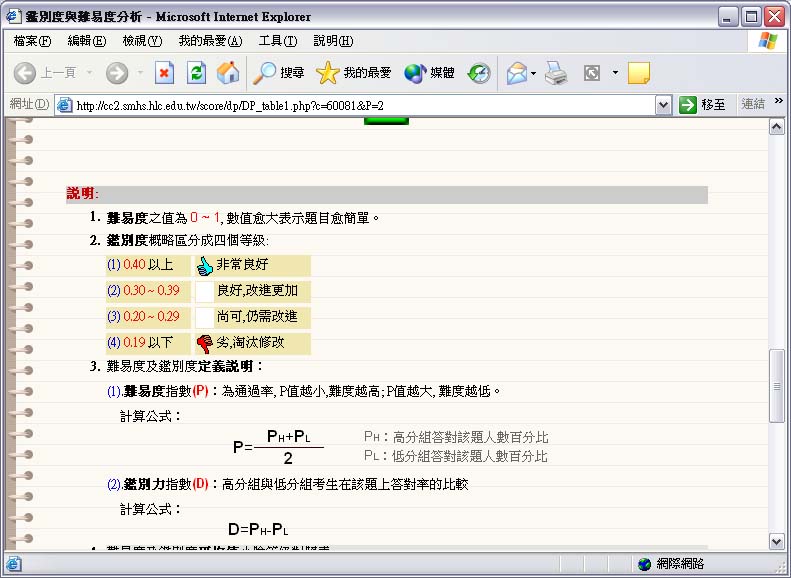Expand the address bar URL dropdown

tap(663, 105)
